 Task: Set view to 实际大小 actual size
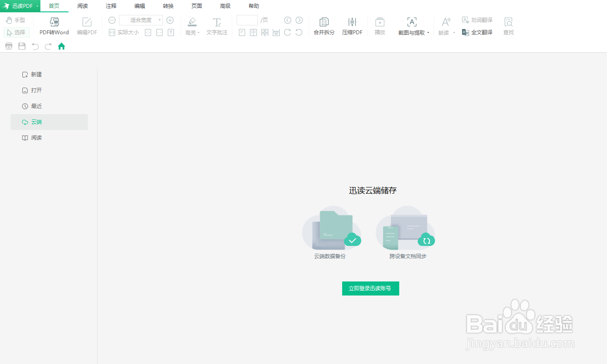123,32
